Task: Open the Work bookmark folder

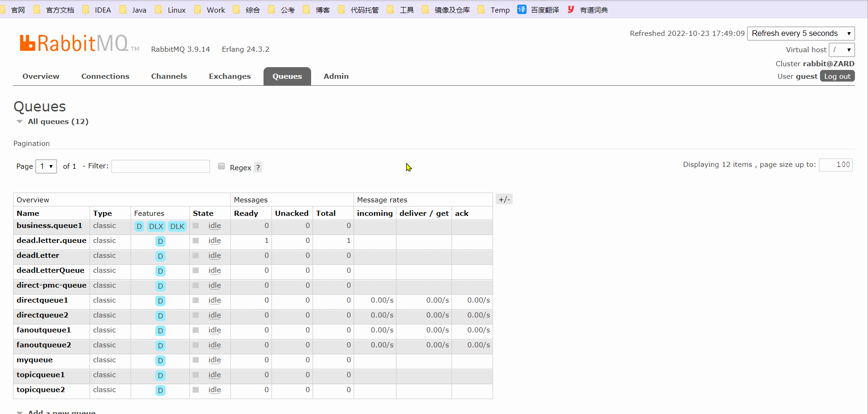Action: tap(209, 10)
